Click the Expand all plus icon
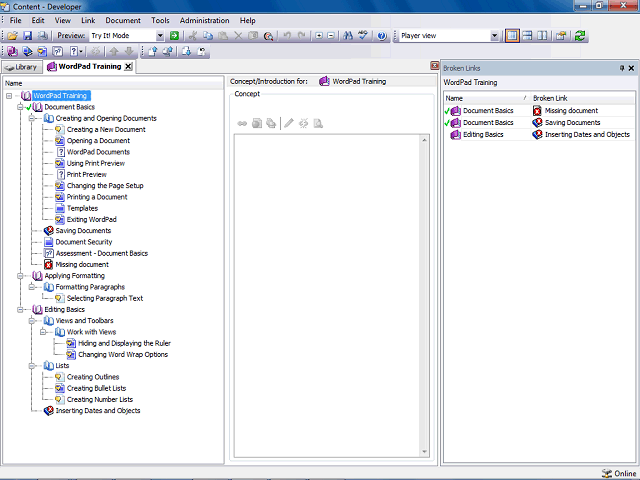This screenshot has width=640, height=480. click(x=319, y=36)
